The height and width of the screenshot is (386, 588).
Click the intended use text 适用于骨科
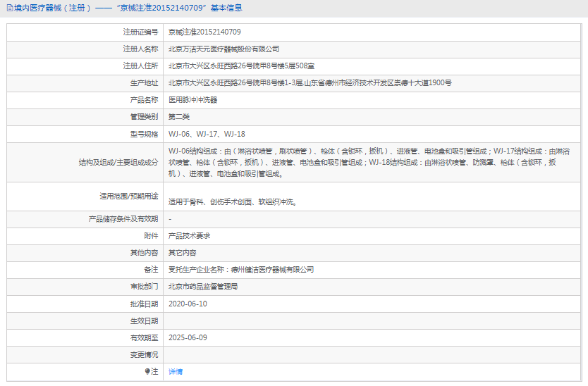[x=232, y=202]
